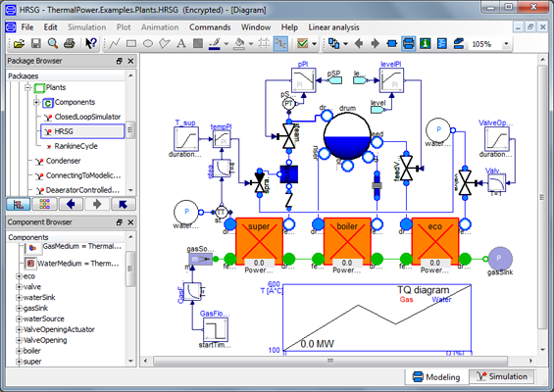Open the Recent models dropdown arrow
This screenshot has height=392, width=554.
click(x=345, y=44)
